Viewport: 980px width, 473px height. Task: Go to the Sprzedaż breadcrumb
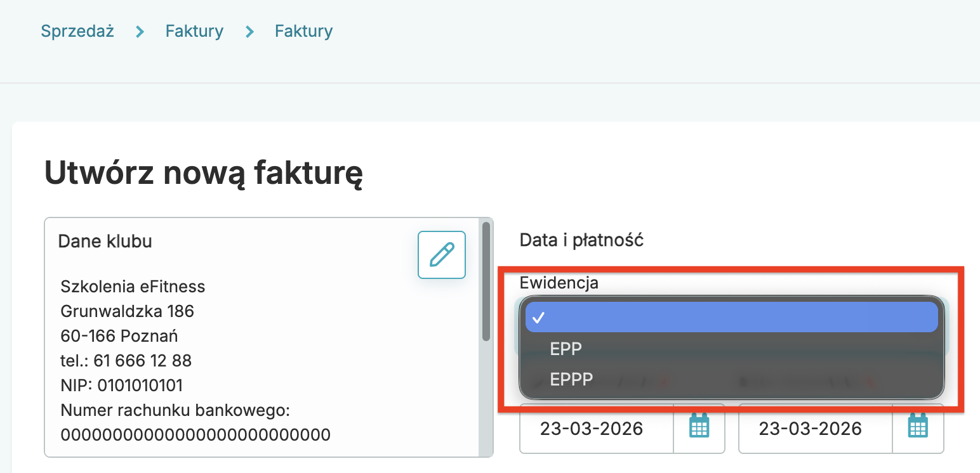[77, 31]
